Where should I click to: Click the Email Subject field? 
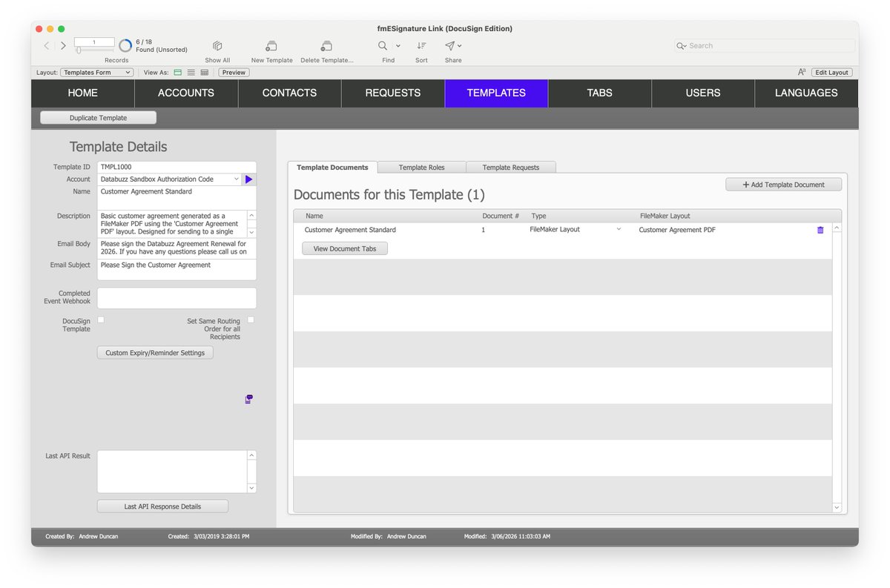pyautogui.click(x=177, y=270)
